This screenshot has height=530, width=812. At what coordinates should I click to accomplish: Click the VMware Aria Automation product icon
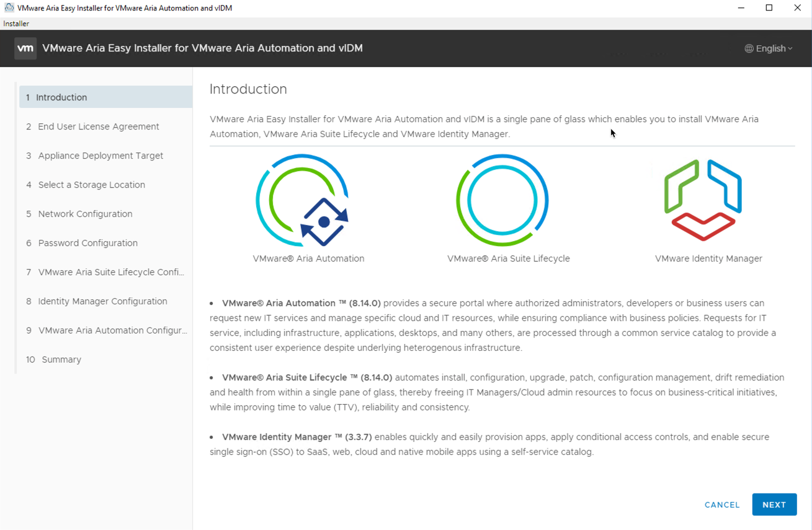point(303,200)
